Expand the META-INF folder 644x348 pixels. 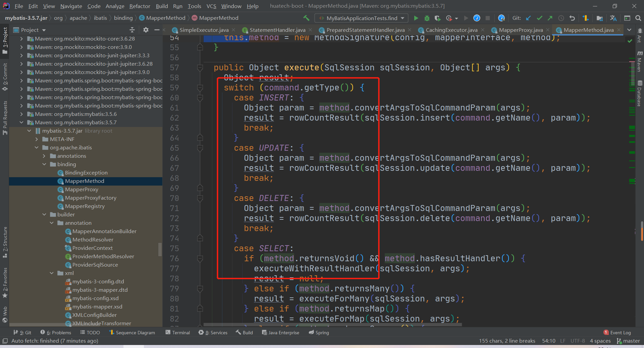37,139
